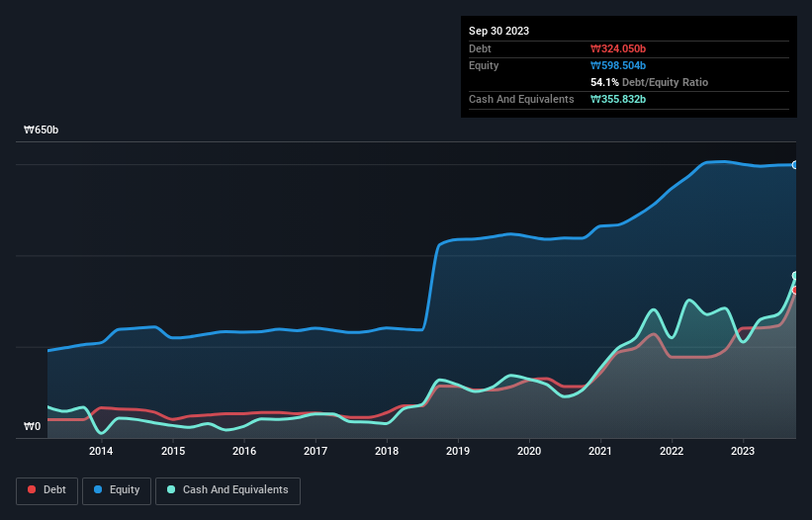
Task: Click the ₩650b y-axis label
Action: click(41, 130)
